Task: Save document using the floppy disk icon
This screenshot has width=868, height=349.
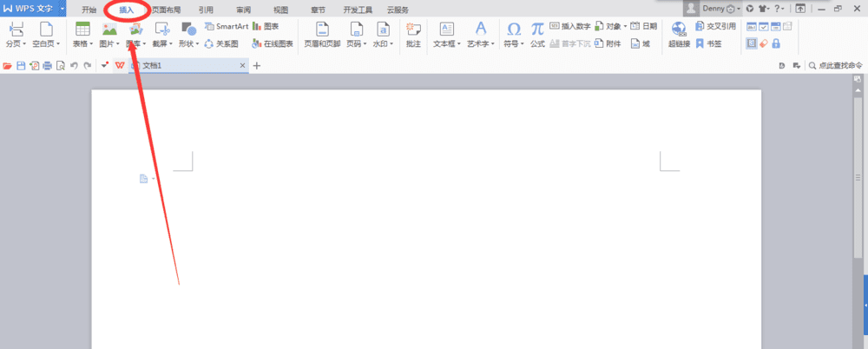Action: pyautogui.click(x=21, y=65)
